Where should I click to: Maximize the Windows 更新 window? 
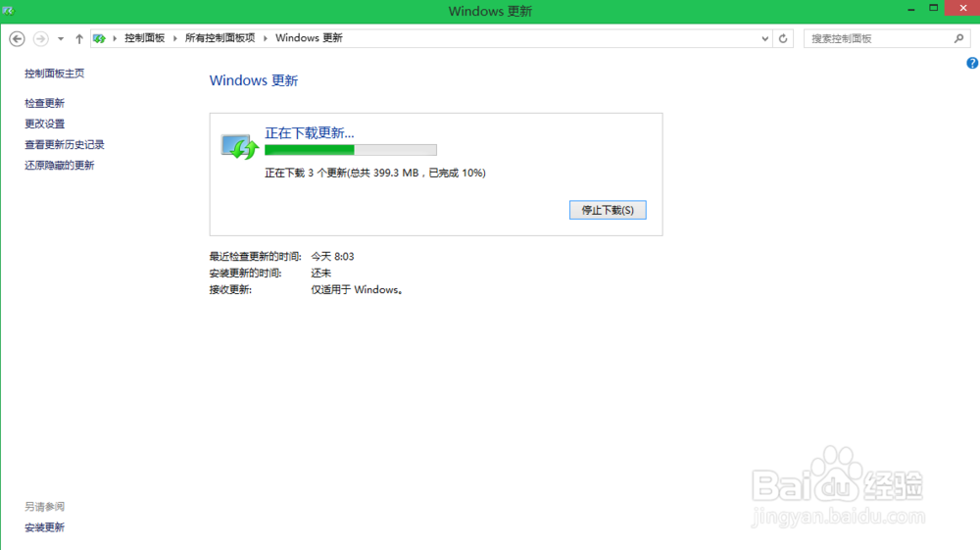pyautogui.click(x=933, y=9)
